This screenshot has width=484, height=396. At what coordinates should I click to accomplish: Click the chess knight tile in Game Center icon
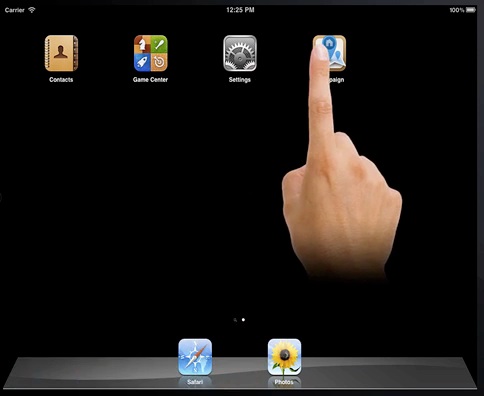[x=142, y=44]
